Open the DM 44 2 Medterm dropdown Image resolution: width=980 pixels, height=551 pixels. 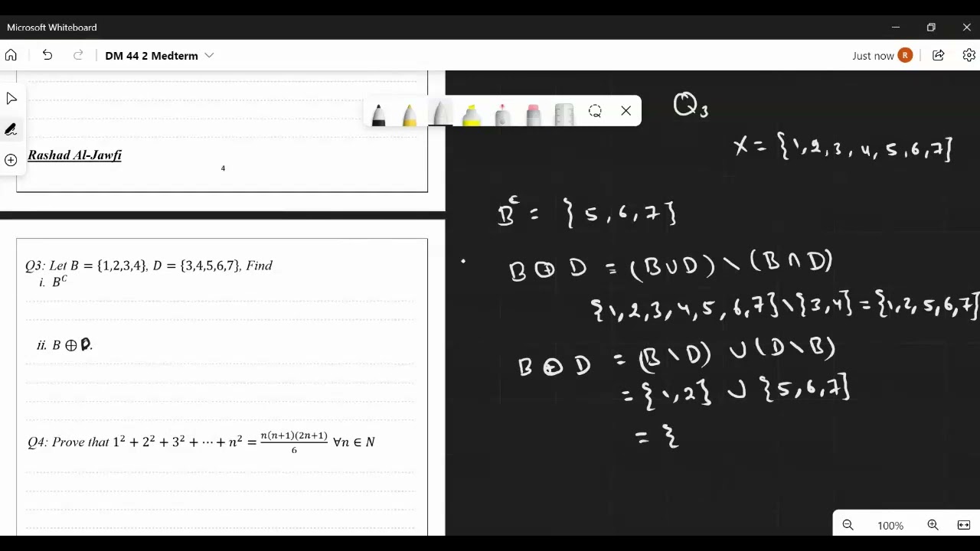[x=209, y=56]
